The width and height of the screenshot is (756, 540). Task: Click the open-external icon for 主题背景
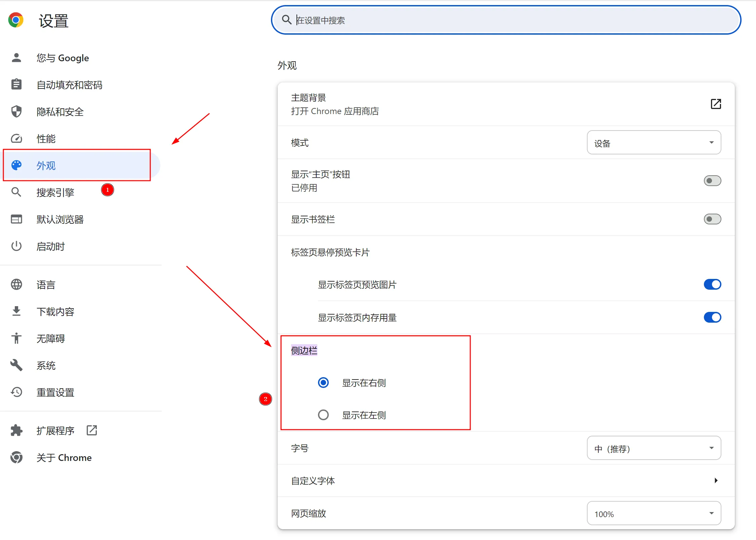(716, 104)
